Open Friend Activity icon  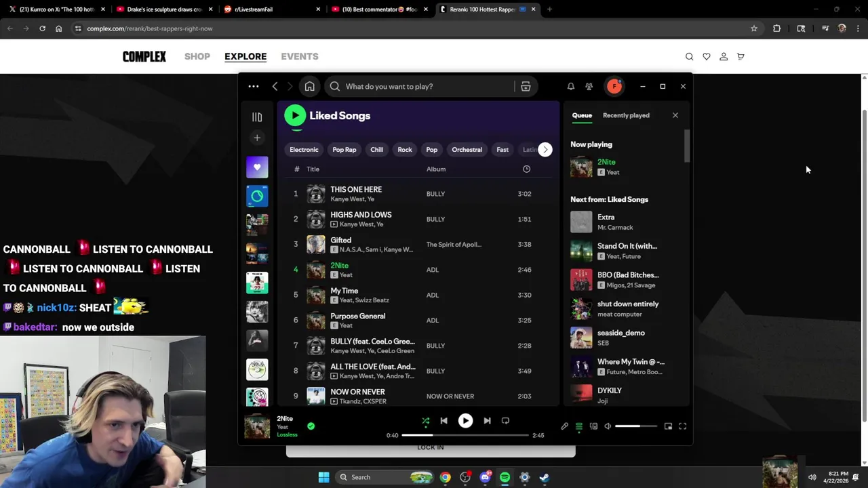[x=589, y=87]
